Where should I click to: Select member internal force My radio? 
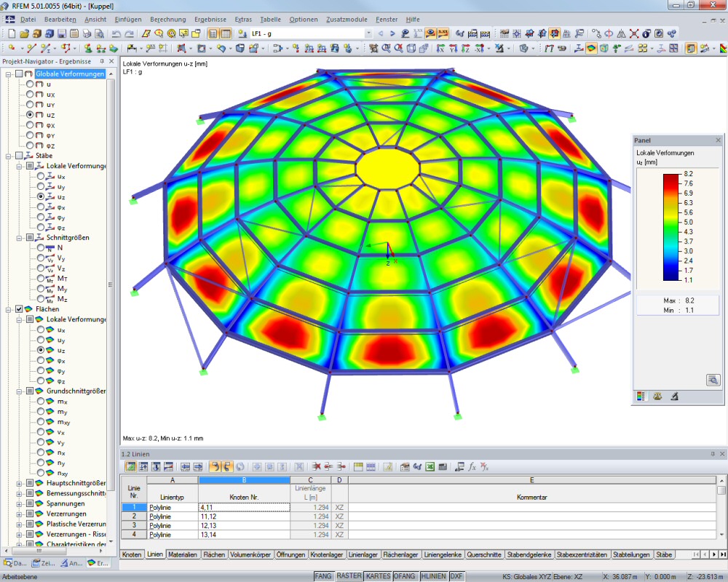point(41,289)
